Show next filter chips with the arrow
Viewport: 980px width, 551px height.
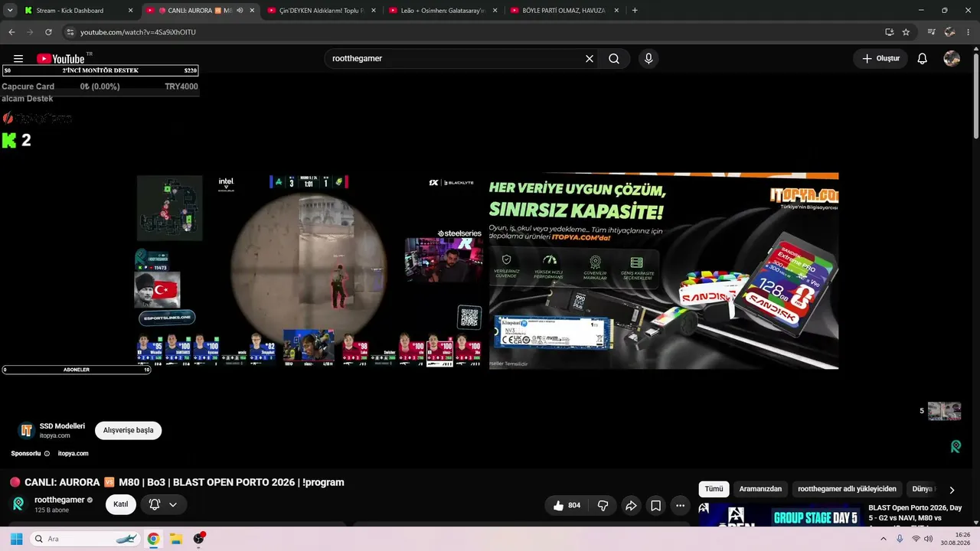952,490
